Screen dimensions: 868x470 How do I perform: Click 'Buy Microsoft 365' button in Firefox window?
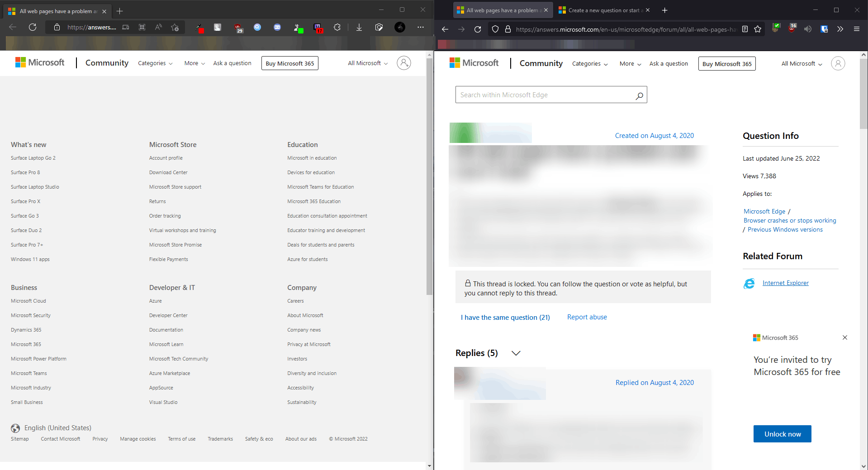(x=727, y=64)
